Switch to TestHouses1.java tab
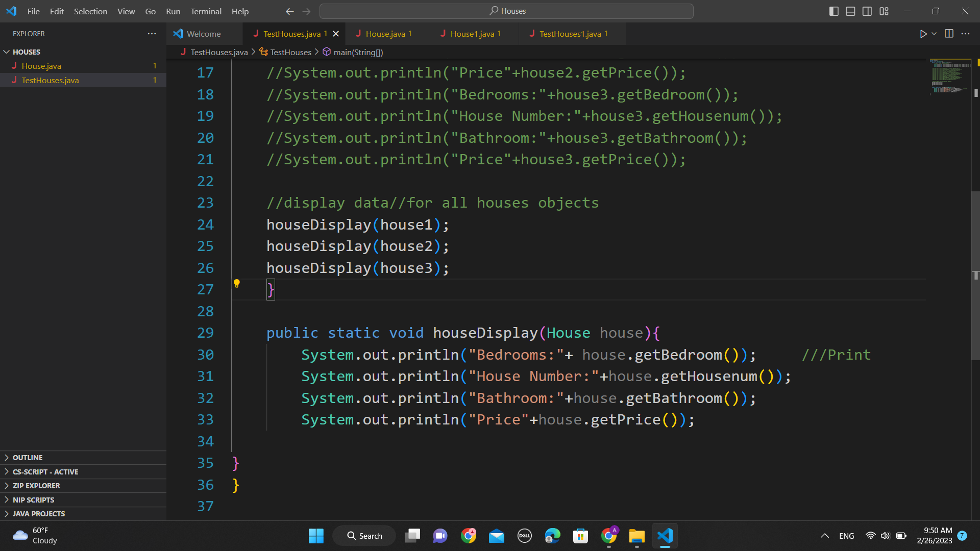The image size is (980, 551). (573, 34)
